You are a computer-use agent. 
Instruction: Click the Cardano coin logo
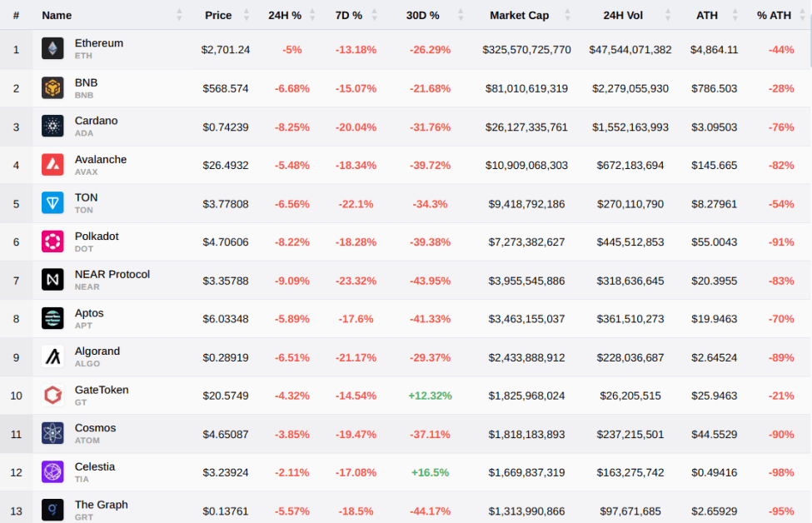pos(52,127)
